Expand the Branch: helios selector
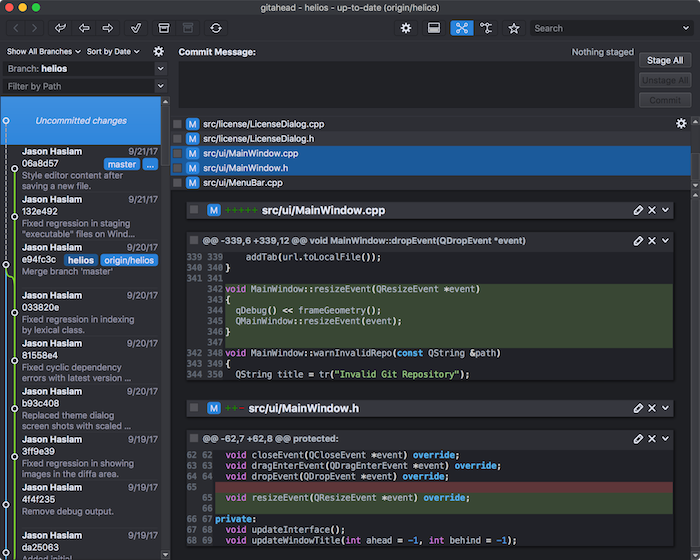Screen dimensions: 700x560 (x=161, y=69)
